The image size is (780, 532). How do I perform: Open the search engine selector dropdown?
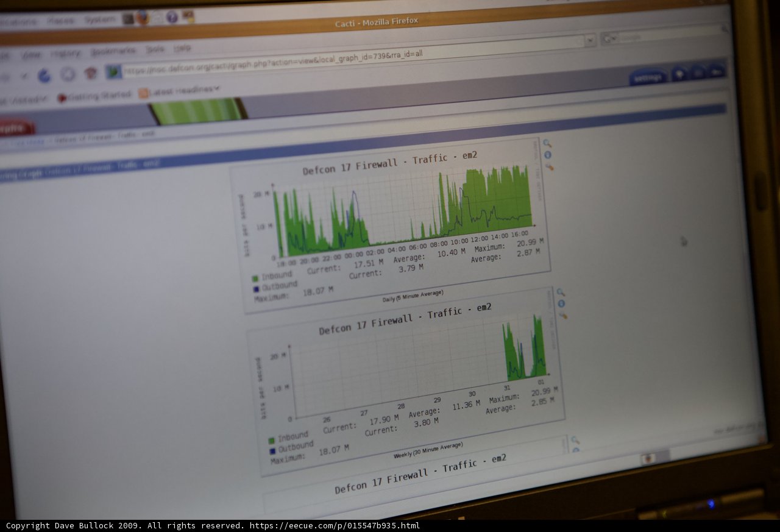point(609,38)
